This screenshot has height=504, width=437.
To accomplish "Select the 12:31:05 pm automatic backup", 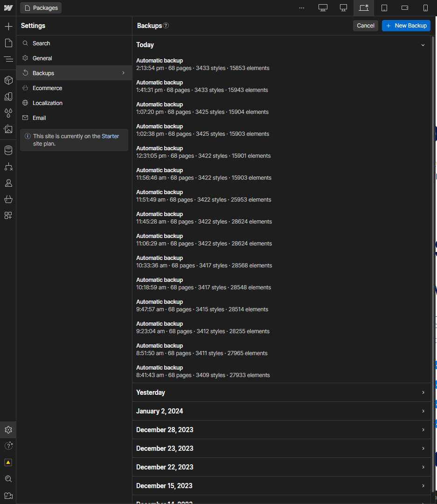I will click(x=282, y=152).
